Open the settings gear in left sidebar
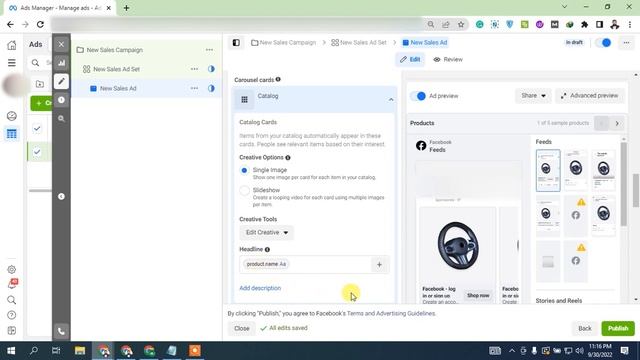The image size is (640, 360). click(11, 269)
